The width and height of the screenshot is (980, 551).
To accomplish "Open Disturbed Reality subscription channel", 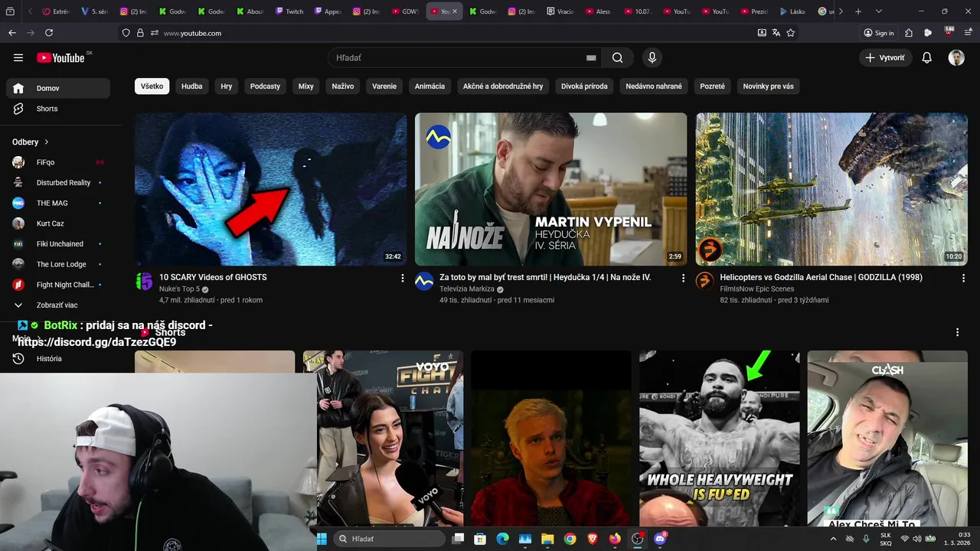I will click(58, 183).
